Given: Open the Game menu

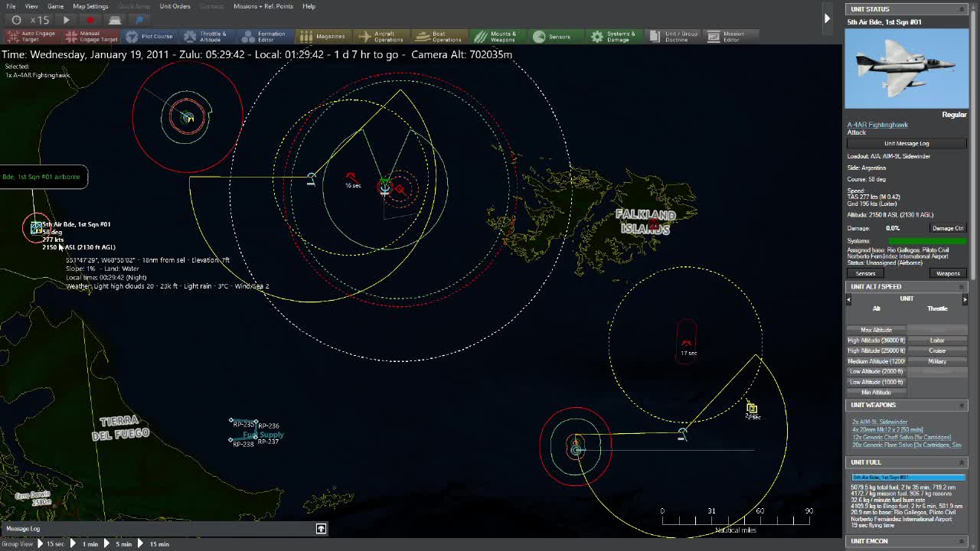Looking at the screenshot, I should pos(55,6).
